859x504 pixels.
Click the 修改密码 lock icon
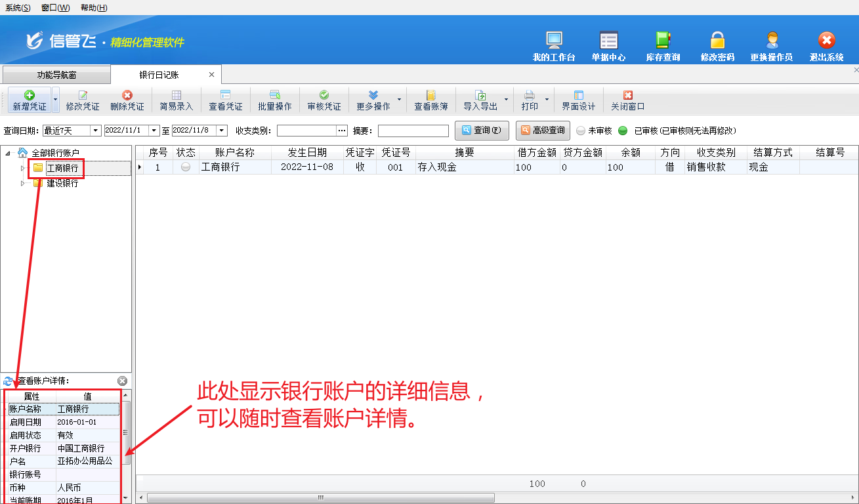(717, 41)
